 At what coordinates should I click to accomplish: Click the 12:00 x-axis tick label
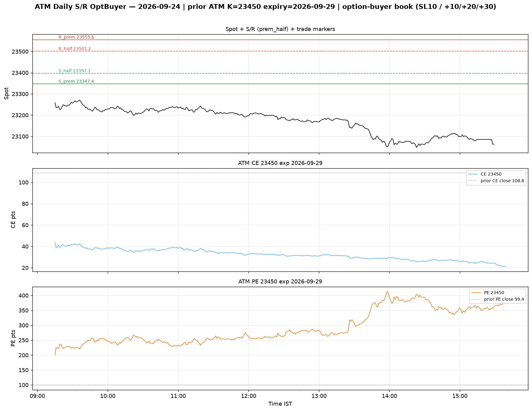[x=249, y=396]
